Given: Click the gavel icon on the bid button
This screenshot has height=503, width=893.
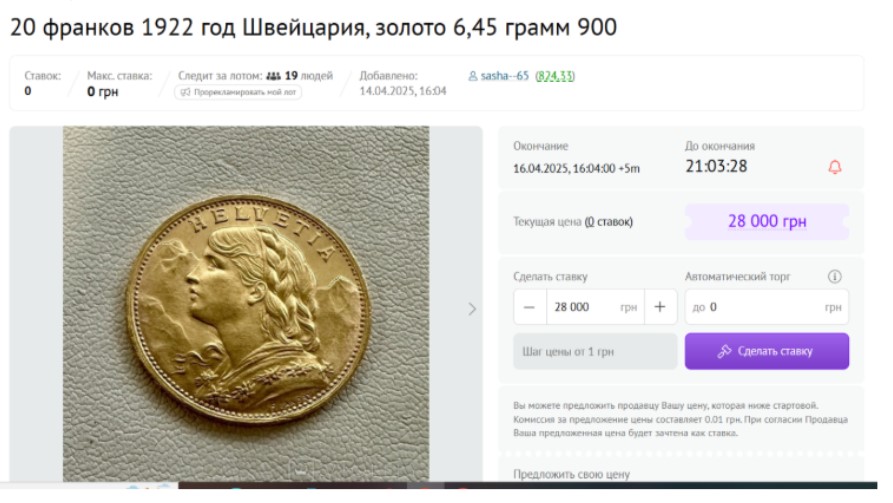Looking at the screenshot, I should point(724,351).
